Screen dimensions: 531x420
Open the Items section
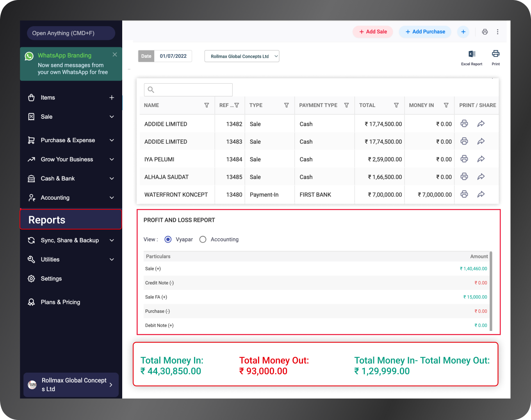pyautogui.click(x=48, y=98)
